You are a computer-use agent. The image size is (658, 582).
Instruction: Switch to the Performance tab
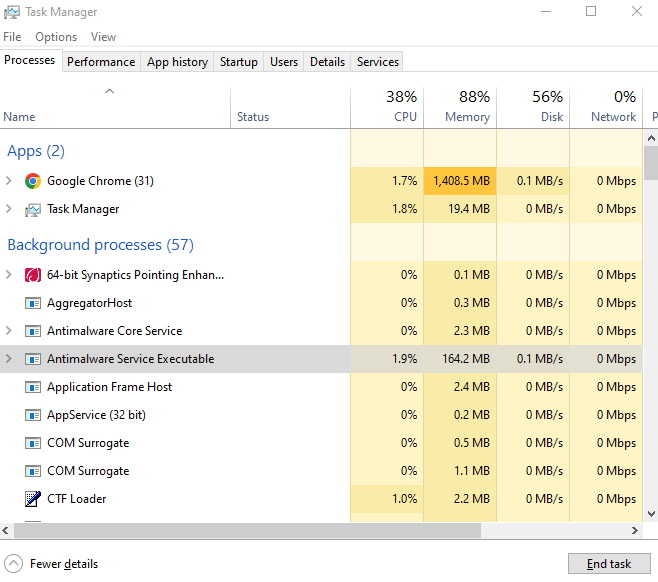pos(101,62)
